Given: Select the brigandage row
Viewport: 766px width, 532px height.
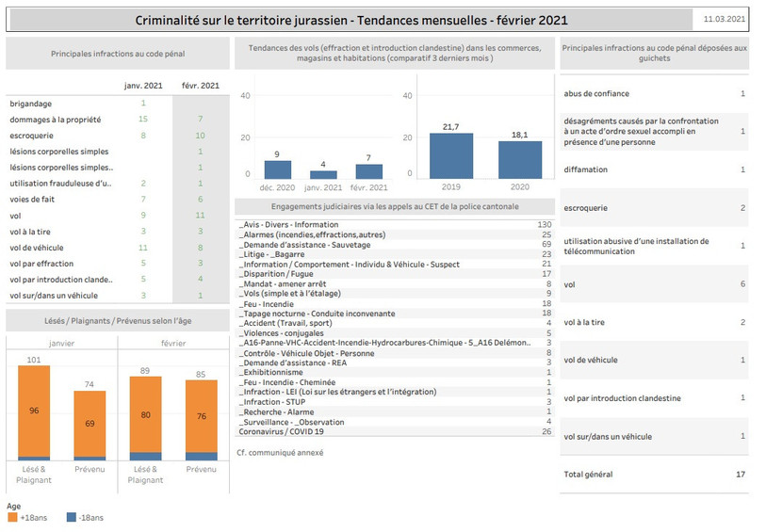Looking at the screenshot, I should (x=117, y=104).
